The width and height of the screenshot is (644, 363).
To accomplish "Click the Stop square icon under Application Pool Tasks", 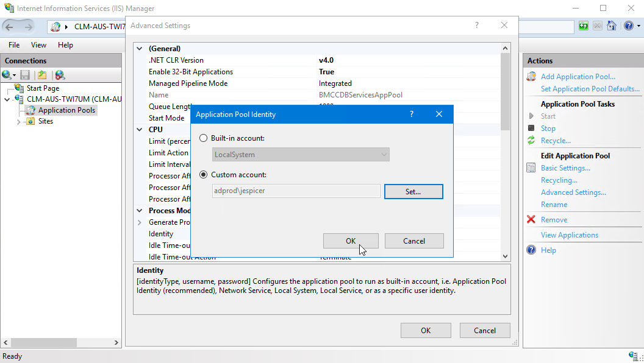I will pos(531,129).
